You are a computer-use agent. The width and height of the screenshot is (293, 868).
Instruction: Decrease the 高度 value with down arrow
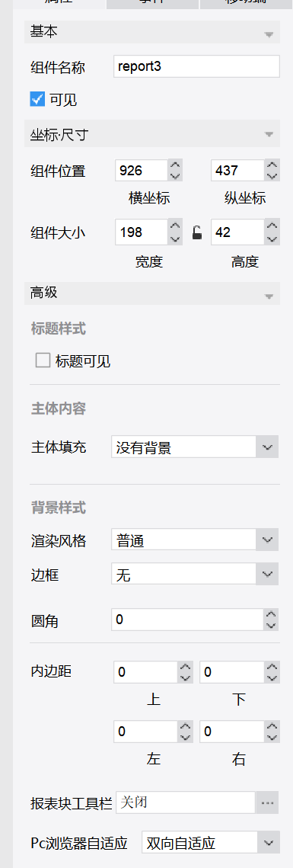pos(272,238)
